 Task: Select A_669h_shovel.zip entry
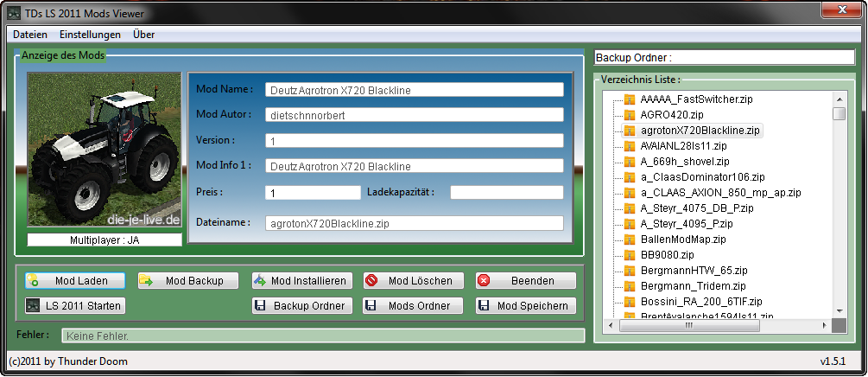685,162
